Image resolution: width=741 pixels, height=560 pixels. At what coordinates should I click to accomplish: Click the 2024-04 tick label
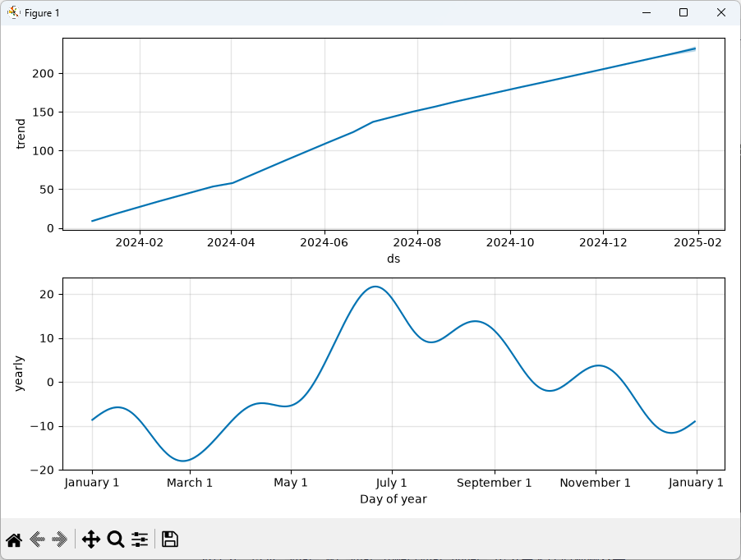231,243
